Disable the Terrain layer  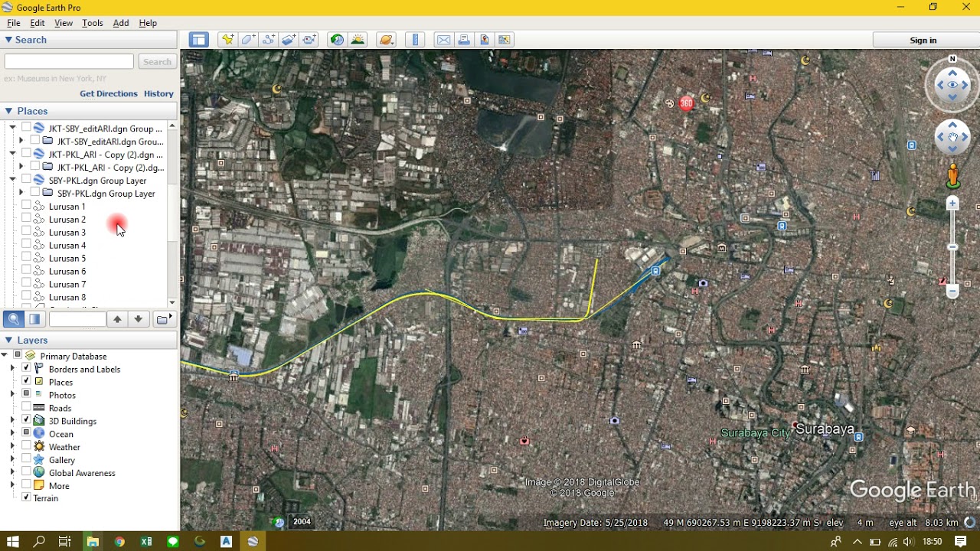coord(26,497)
